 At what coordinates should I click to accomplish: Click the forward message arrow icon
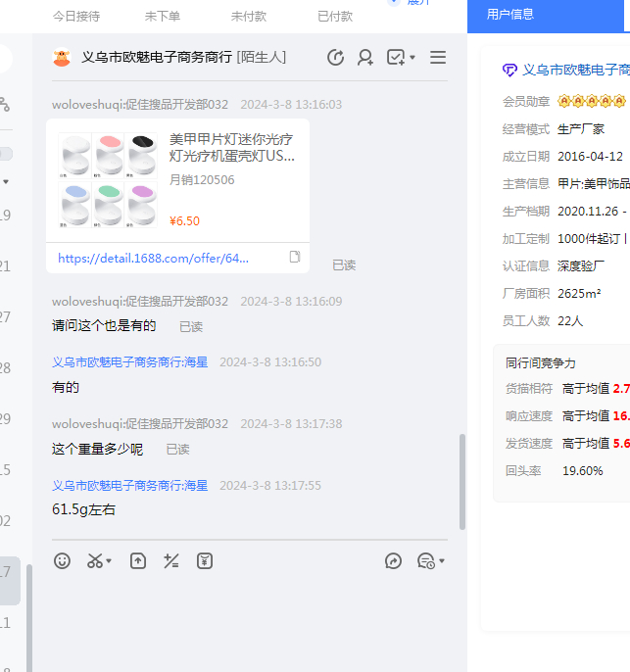(393, 561)
